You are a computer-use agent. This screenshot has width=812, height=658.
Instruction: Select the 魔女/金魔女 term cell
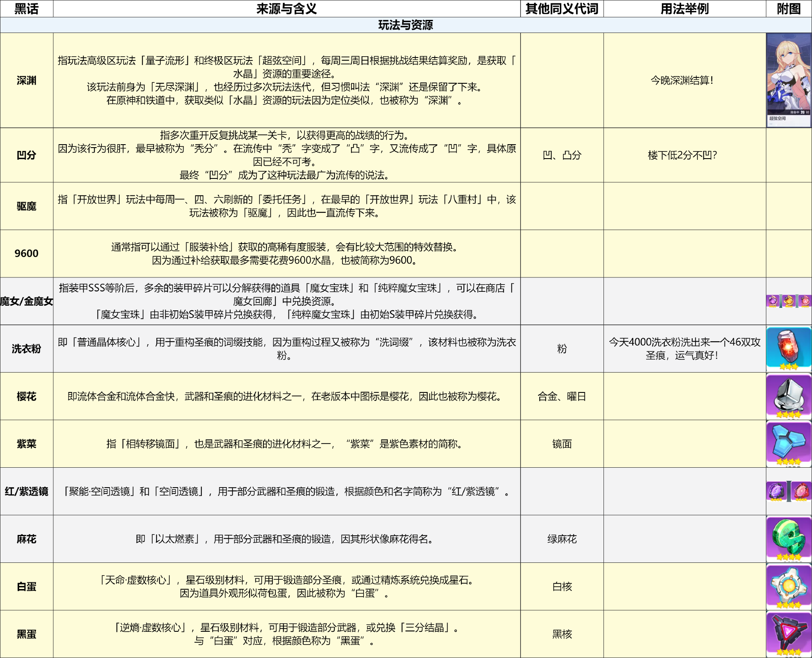[27, 301]
